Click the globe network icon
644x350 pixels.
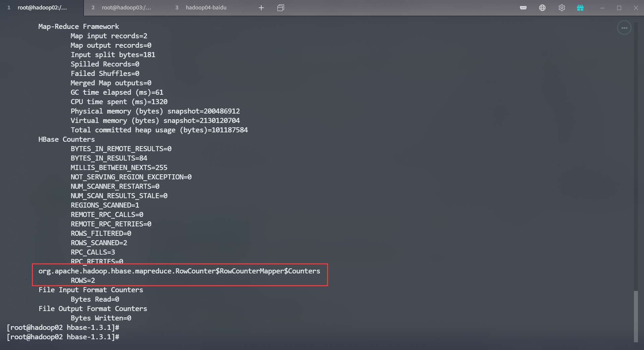pos(542,8)
